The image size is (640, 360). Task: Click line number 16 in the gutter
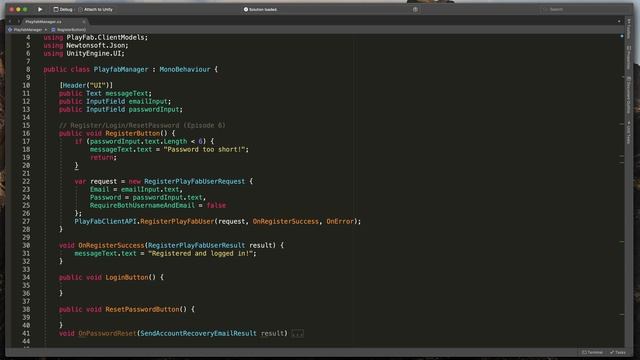pos(26,133)
